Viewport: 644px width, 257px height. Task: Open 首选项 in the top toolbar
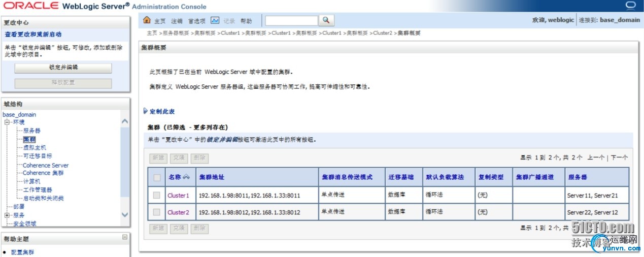tap(196, 21)
